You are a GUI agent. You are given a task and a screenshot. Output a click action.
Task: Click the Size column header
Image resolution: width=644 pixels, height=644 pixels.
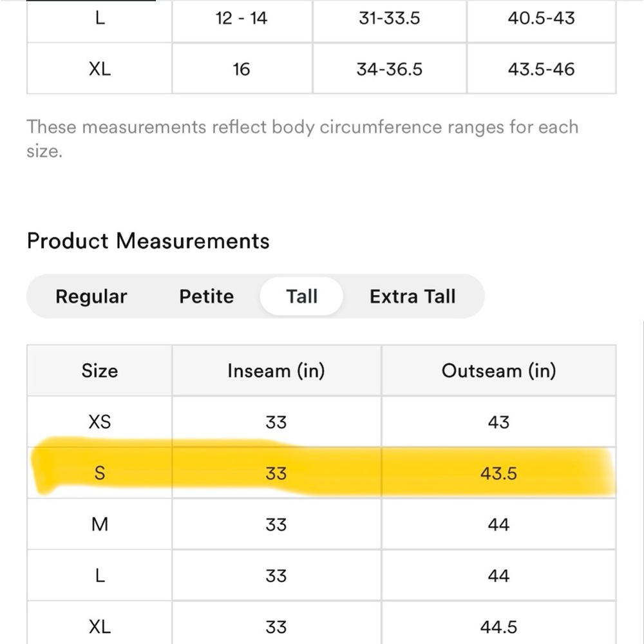click(99, 370)
